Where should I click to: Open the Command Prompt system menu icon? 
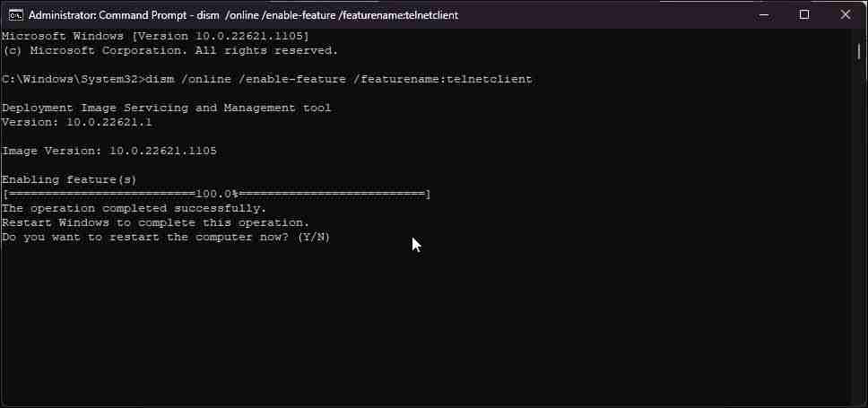click(x=15, y=14)
